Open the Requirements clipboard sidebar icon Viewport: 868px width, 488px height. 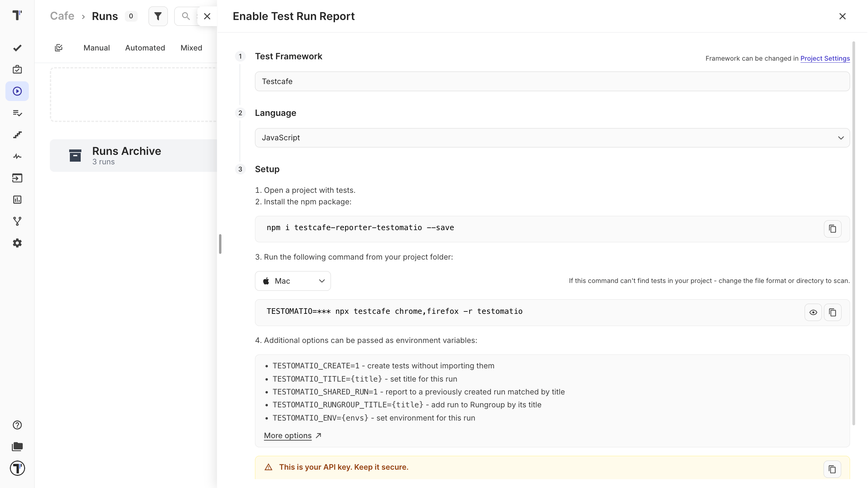tap(17, 69)
